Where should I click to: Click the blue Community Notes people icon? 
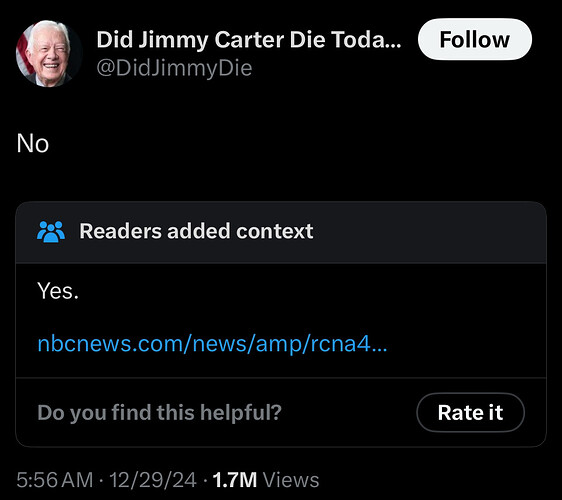coord(51,232)
